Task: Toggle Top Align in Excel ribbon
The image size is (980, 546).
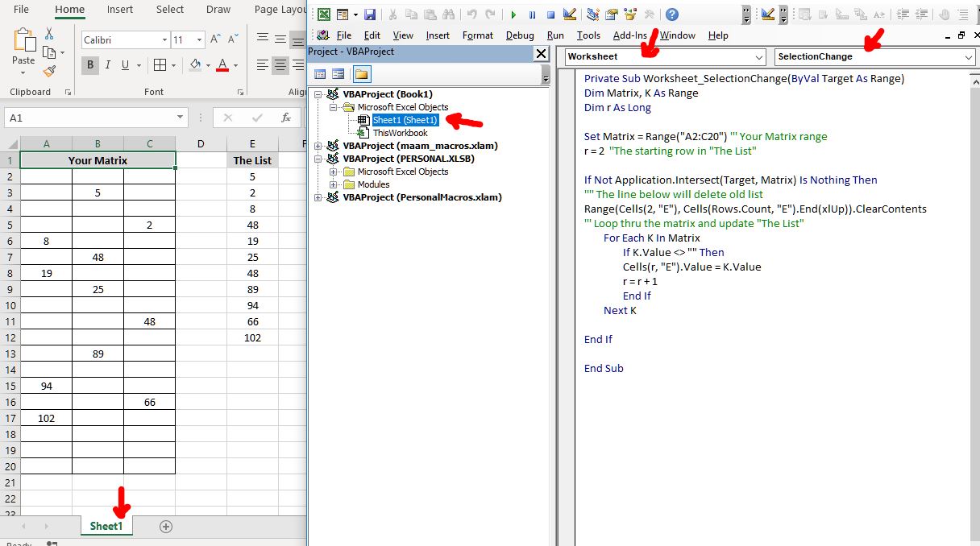Action: pyautogui.click(x=262, y=37)
